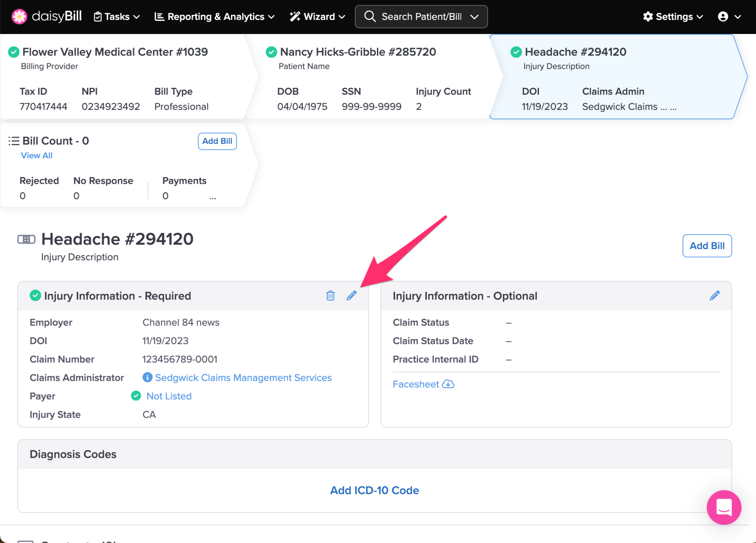Screen dimensions: 756x543
Task: Open the Tasks menu
Action: pos(117,17)
